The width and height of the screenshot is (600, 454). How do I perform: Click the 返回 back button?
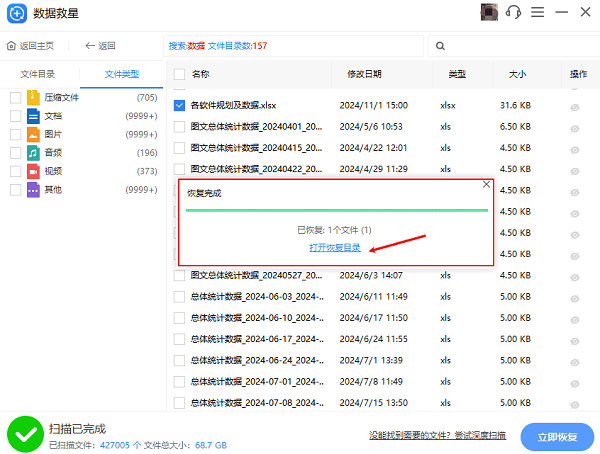click(100, 46)
